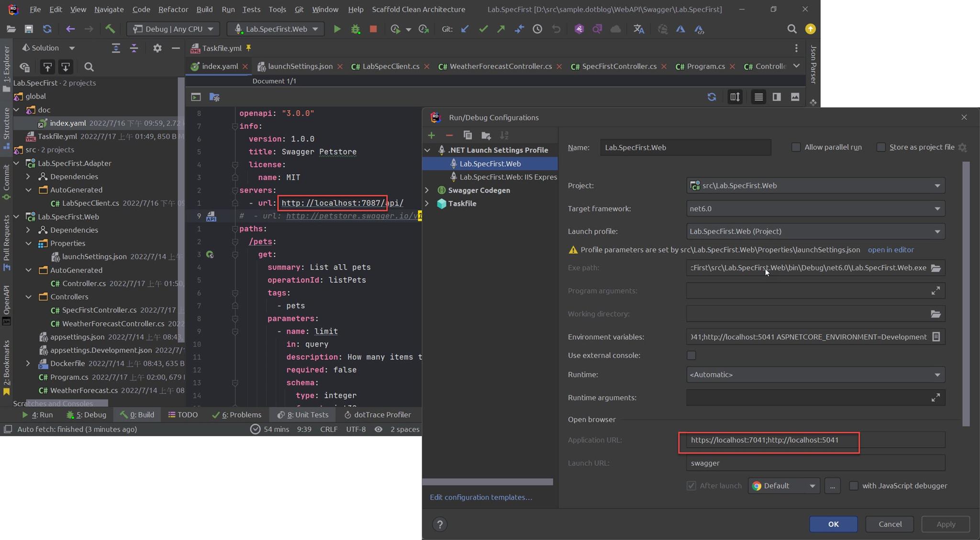
Task: Open Launch profile dropdown
Action: [815, 231]
